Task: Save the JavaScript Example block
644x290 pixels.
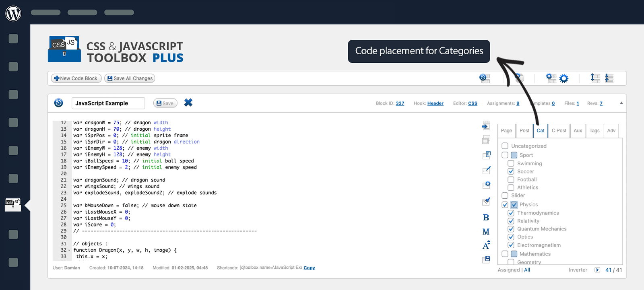Action: pyautogui.click(x=165, y=103)
